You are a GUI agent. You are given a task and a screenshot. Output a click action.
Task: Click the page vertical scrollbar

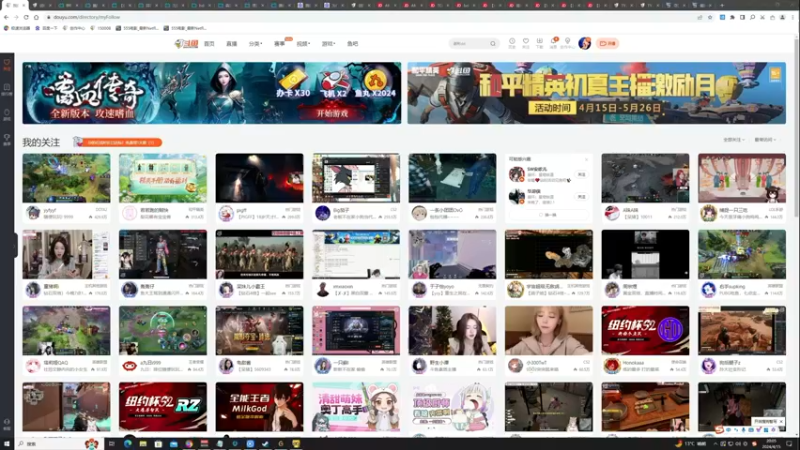pyautogui.click(x=796, y=128)
